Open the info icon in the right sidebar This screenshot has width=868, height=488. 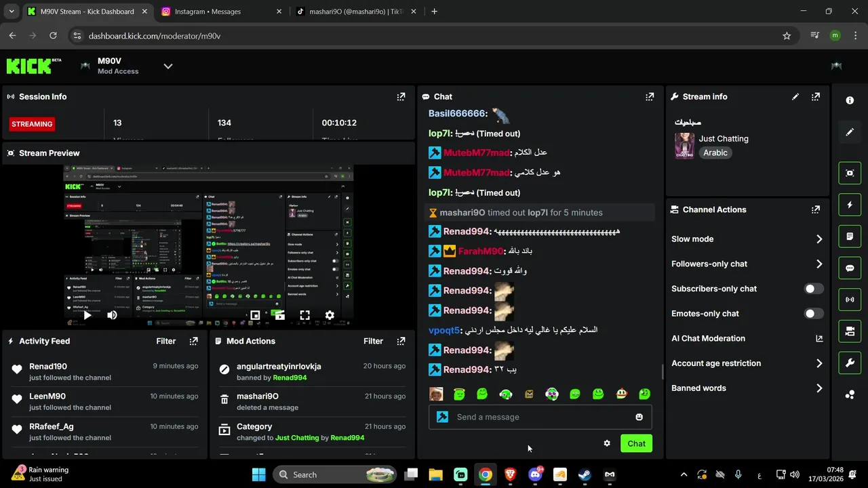click(850, 100)
